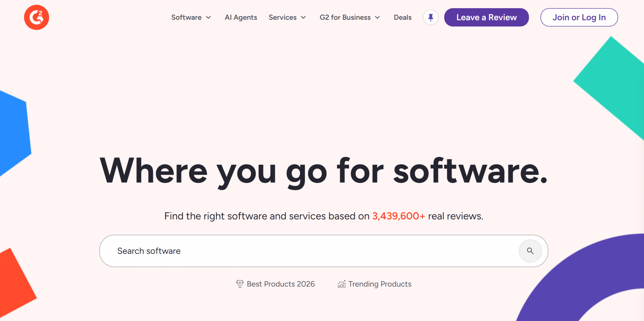Screen dimensions: 644x321
Task: Open the G2 for Business menu
Action: point(350,17)
